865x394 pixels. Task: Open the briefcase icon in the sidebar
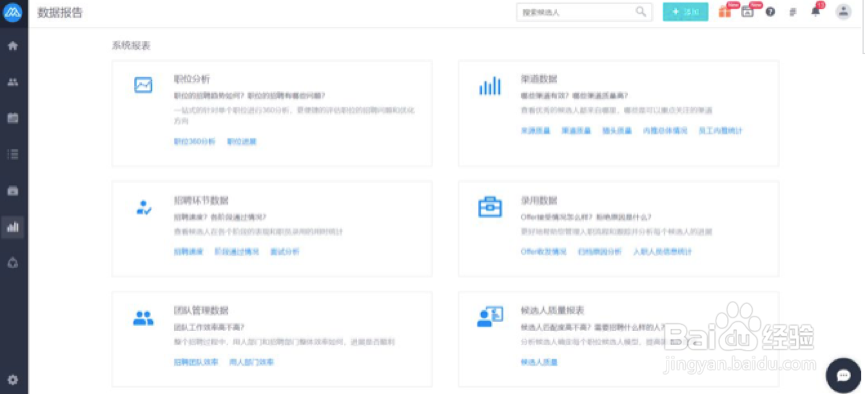[13, 191]
